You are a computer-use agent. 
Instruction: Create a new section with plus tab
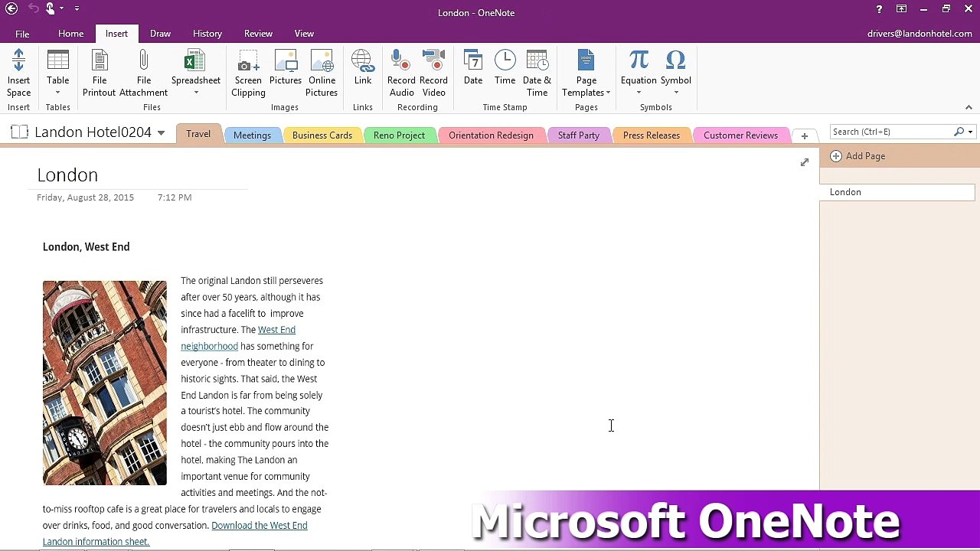(804, 135)
